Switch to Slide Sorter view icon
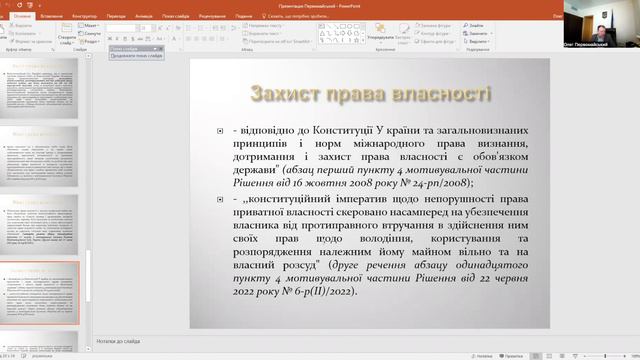The height and width of the screenshot is (360, 640). (549, 356)
